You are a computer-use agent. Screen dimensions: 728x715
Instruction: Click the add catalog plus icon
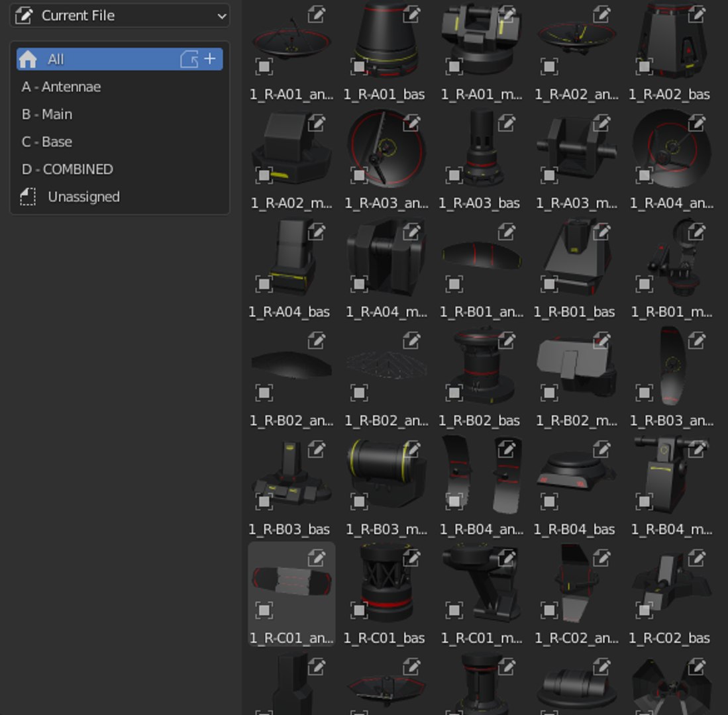210,59
